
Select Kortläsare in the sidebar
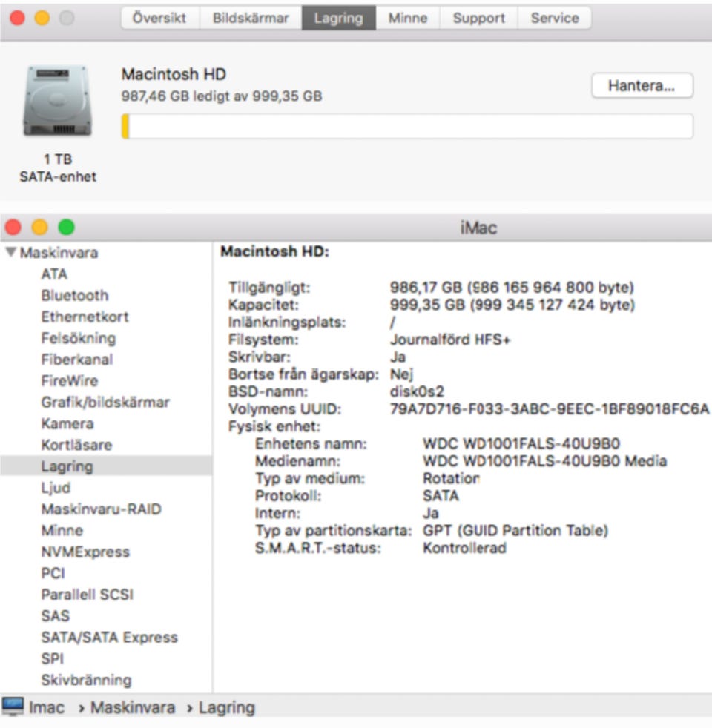tap(76, 446)
